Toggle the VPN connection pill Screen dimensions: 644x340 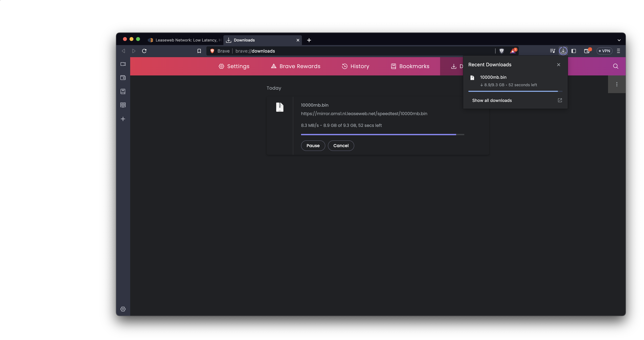(605, 51)
